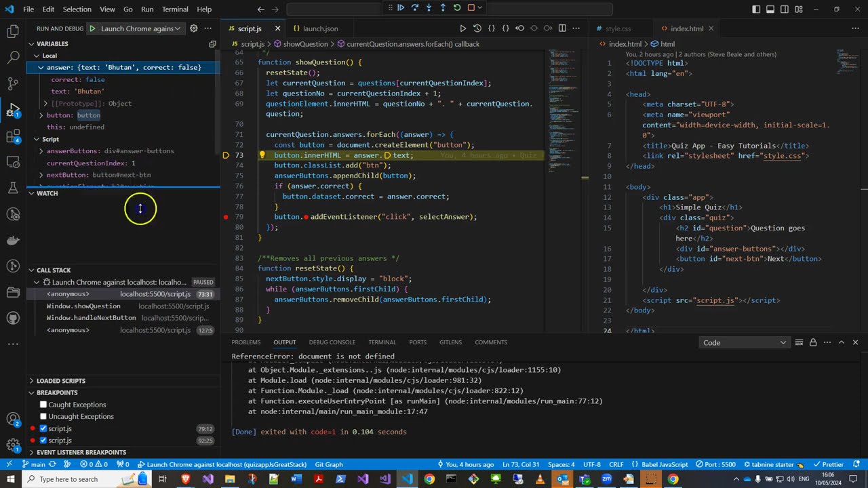868x488 pixels.
Task: Open the Explorer view in activity bar
Action: pos(13,31)
